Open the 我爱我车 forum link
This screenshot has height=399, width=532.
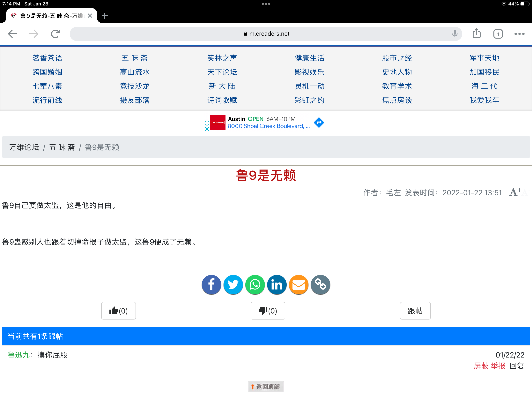tap(484, 100)
